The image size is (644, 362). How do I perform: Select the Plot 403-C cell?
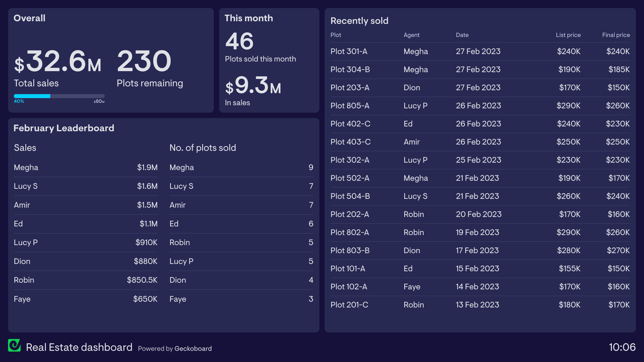[x=351, y=142]
